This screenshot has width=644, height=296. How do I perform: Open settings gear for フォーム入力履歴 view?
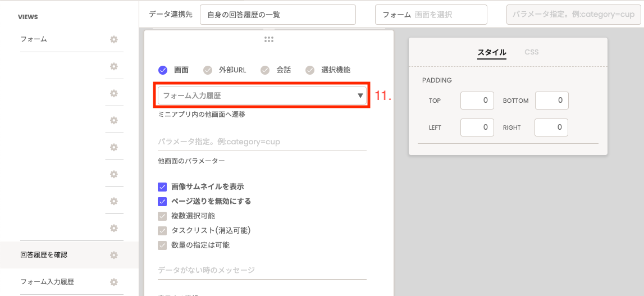tap(114, 282)
